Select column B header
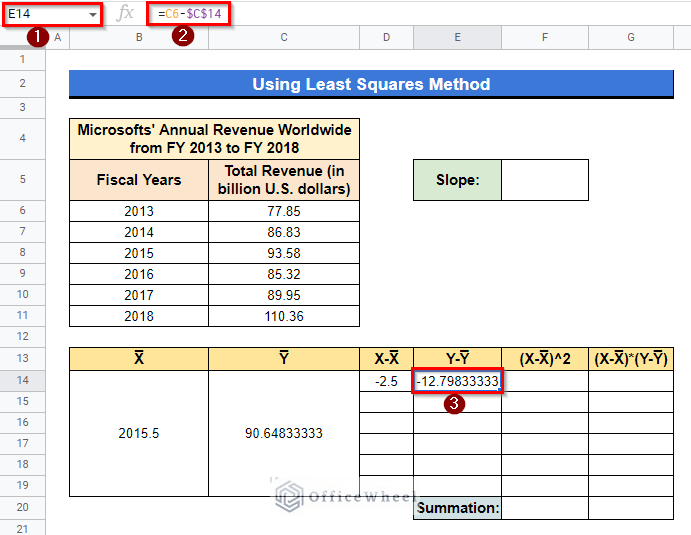 click(139, 37)
